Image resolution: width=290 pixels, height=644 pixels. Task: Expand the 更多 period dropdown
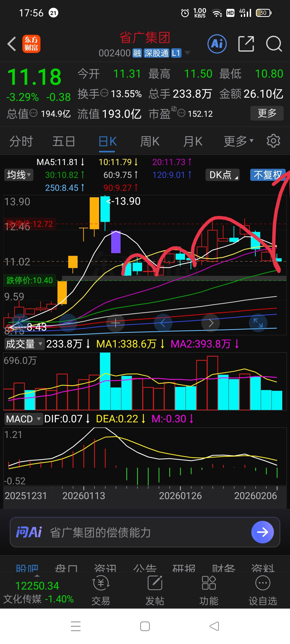(x=238, y=141)
